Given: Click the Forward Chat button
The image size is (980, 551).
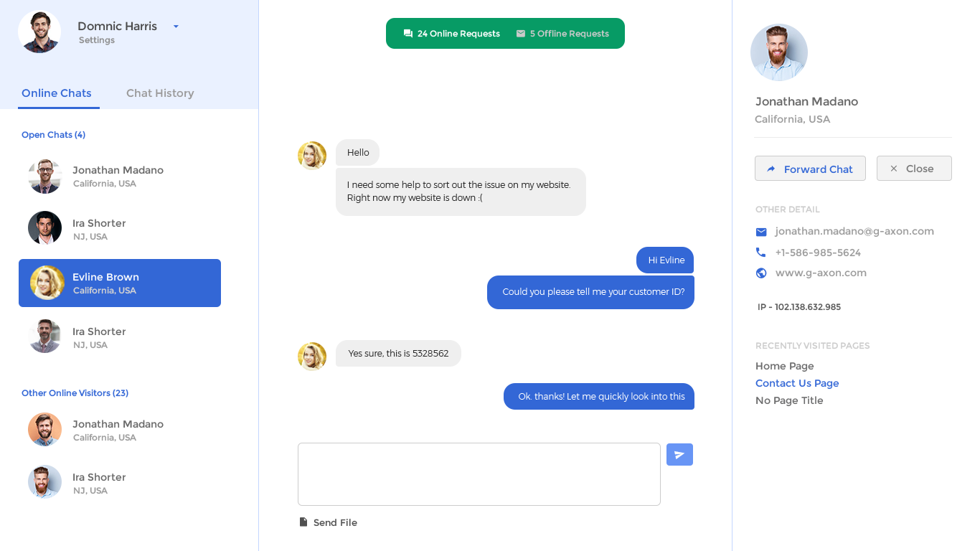Looking at the screenshot, I should [810, 169].
